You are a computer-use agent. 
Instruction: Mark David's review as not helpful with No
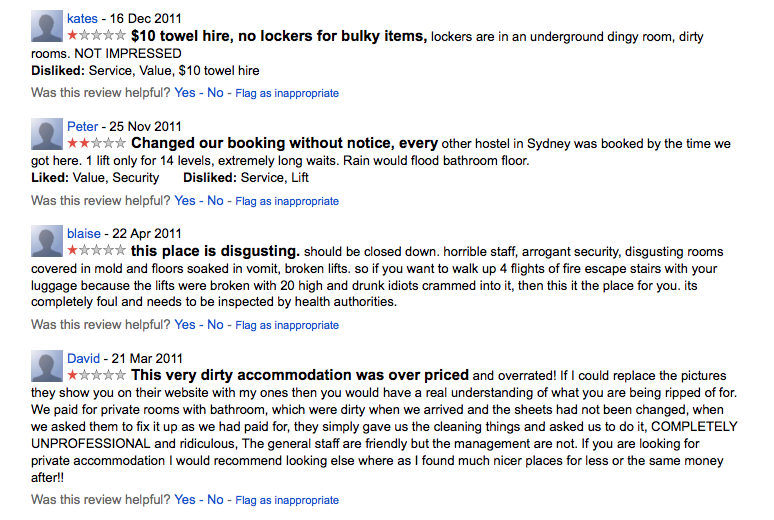(215, 499)
